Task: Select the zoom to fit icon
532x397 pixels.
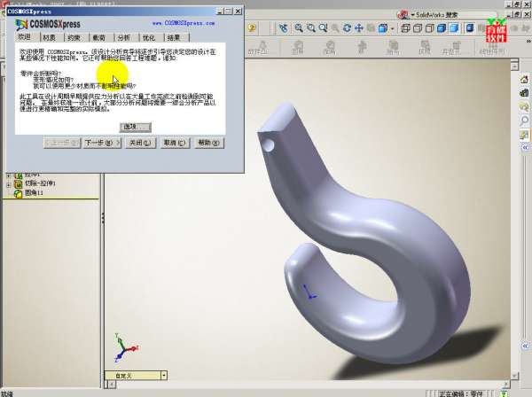Action: tap(300, 28)
